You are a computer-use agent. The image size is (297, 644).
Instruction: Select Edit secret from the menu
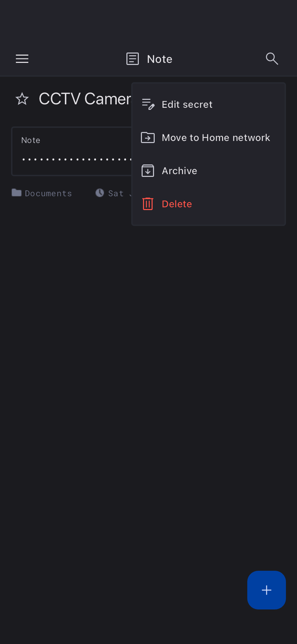pos(209,104)
